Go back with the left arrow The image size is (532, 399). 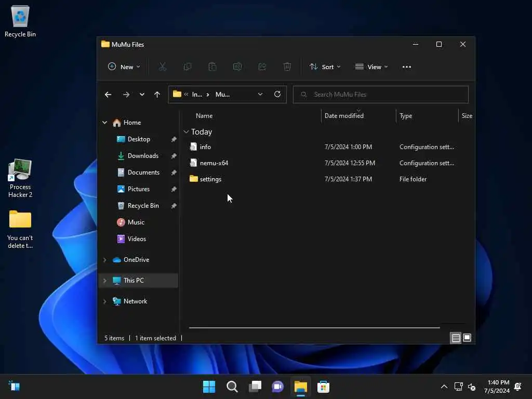[x=108, y=95]
